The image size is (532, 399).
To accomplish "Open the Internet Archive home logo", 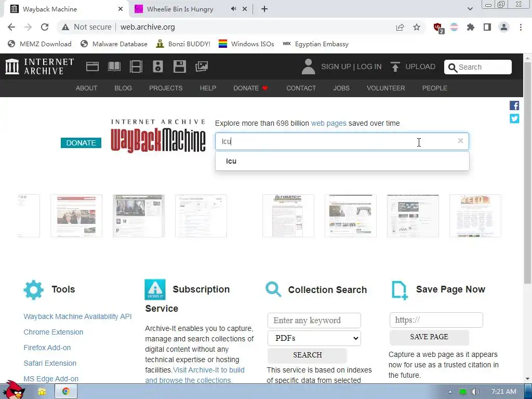I will click(39, 66).
